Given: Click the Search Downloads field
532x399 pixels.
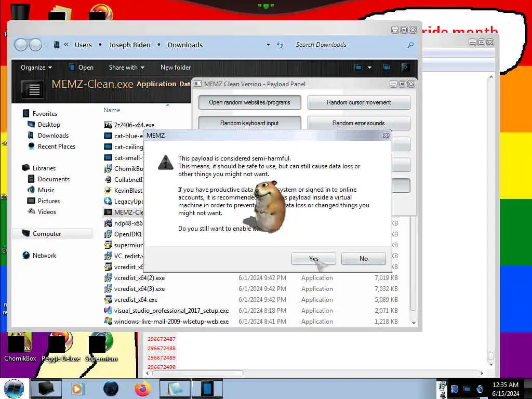Looking at the screenshot, I should click(x=350, y=45).
